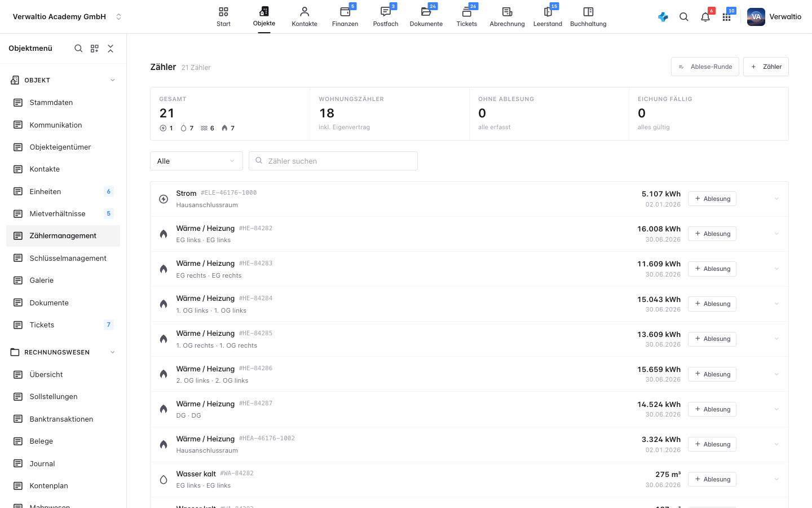
Task: Open the notifications bell
Action: [705, 17]
